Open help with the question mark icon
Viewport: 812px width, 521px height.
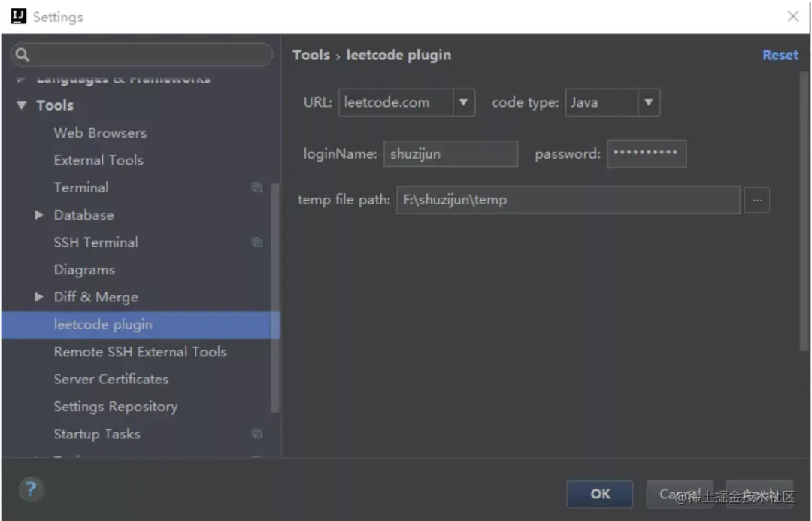[x=31, y=489]
